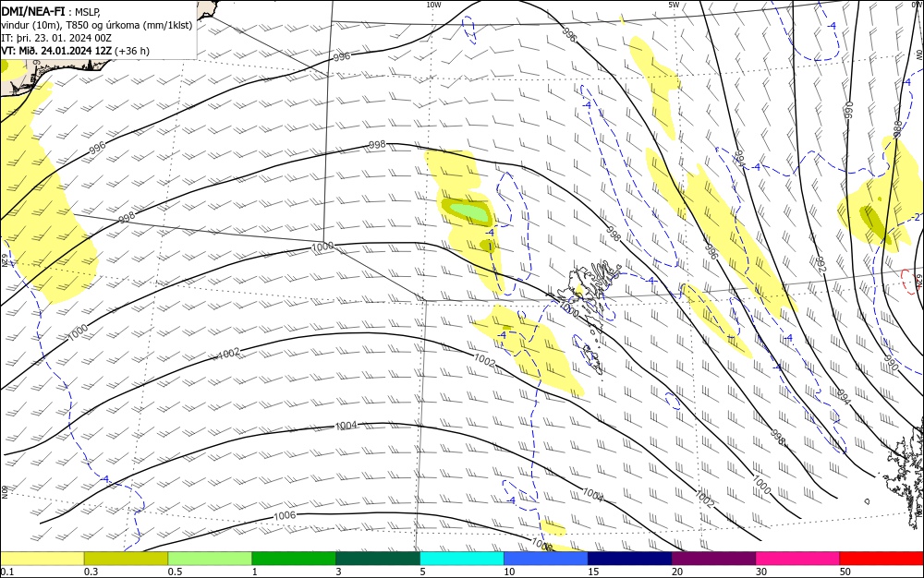This screenshot has width=924, height=578.
Task: Pick the cyan 5–10 legend swatch
Action: point(462,559)
